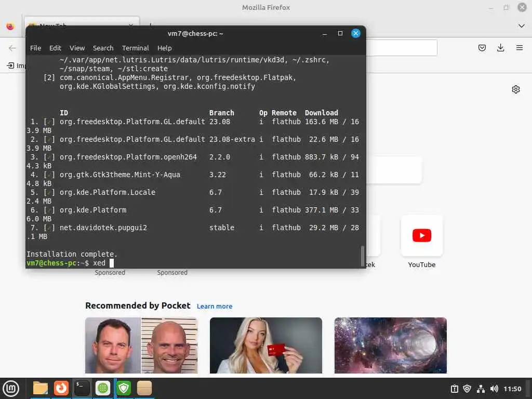This screenshot has height=399, width=532.
Task: Launch Files manager from taskbar
Action: point(41,388)
